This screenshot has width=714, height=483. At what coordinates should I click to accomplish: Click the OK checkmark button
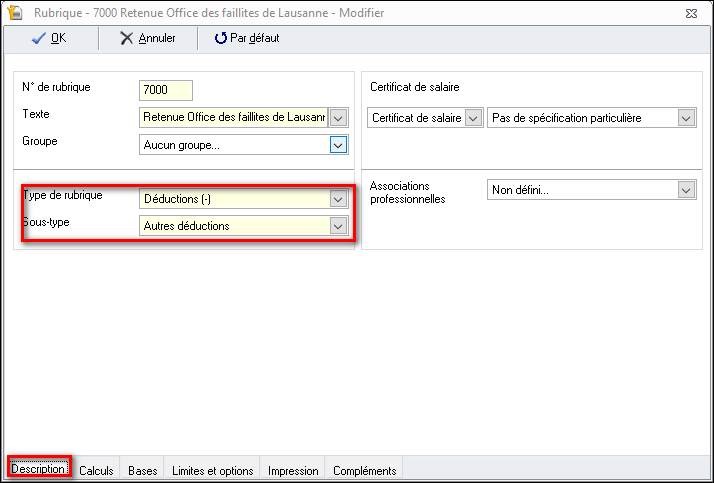(50, 38)
